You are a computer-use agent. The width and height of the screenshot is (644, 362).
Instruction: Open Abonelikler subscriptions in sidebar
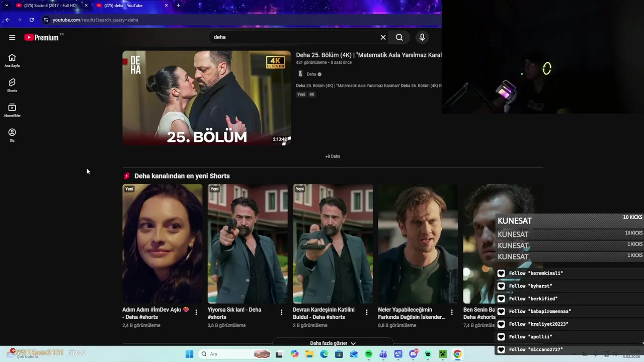(12, 110)
